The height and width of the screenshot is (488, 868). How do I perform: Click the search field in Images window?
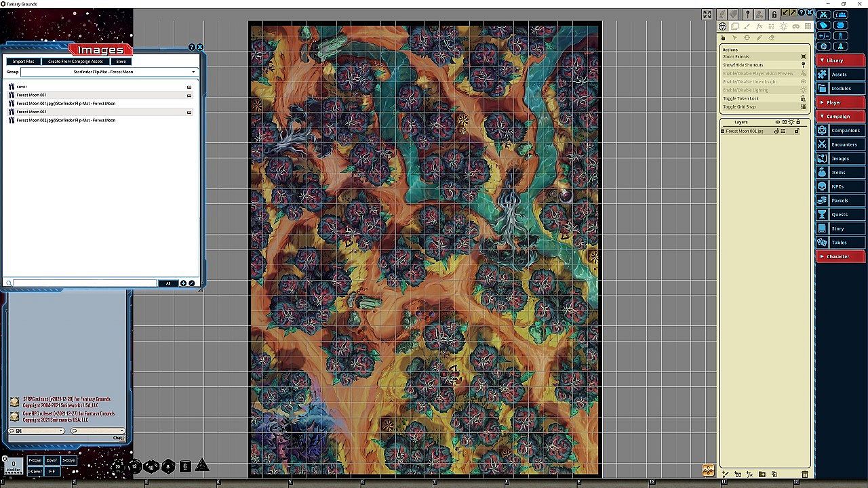[x=85, y=283]
